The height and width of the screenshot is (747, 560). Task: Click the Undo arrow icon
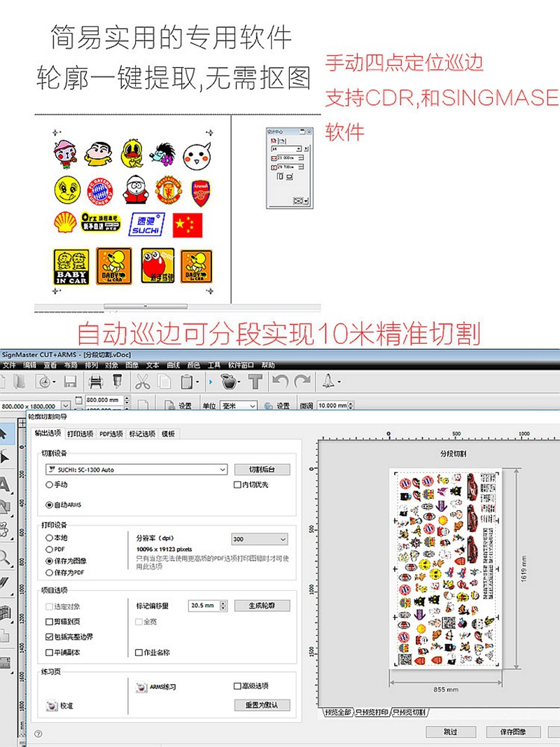(280, 382)
